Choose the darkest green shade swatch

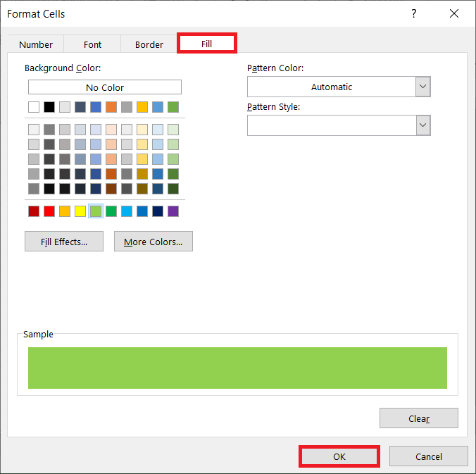pyautogui.click(x=173, y=189)
